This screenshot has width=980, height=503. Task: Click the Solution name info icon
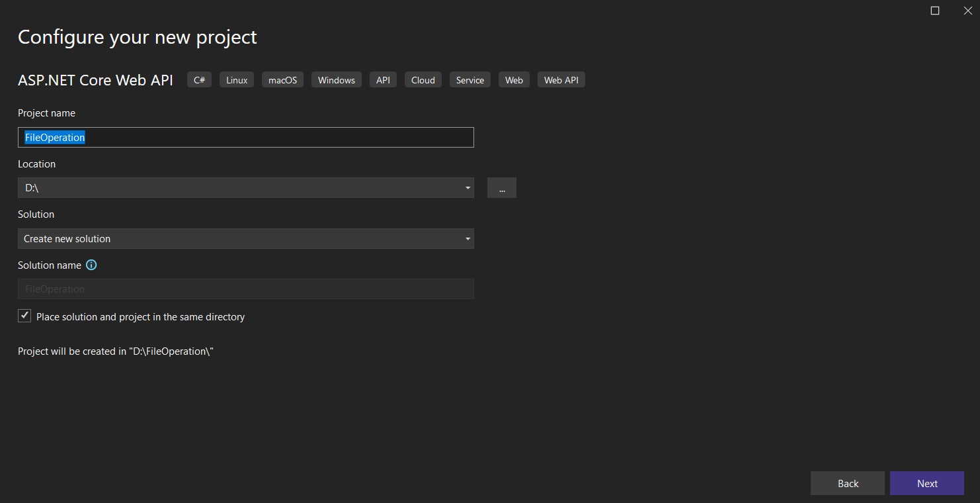pyautogui.click(x=92, y=265)
